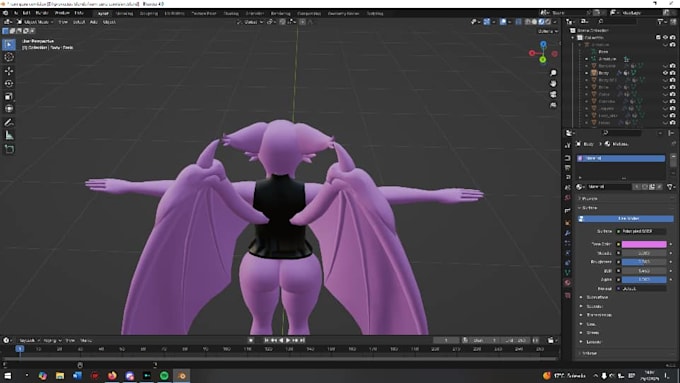Select the Material slot in list

(621, 158)
